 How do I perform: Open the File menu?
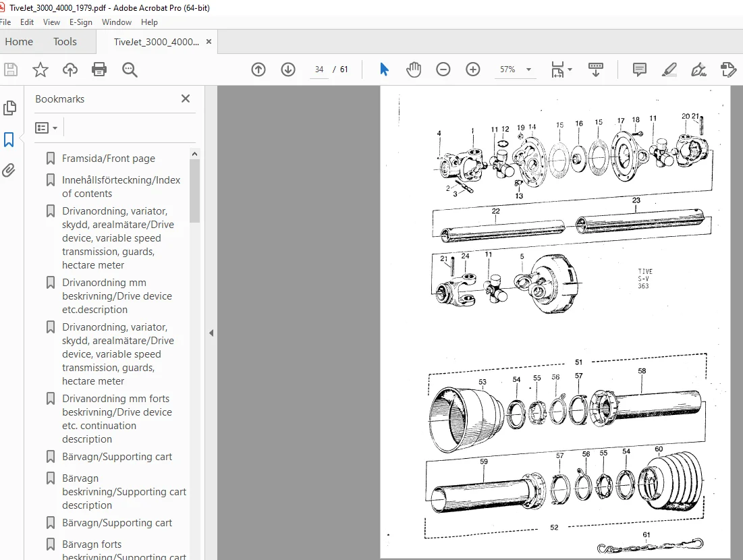[5, 22]
